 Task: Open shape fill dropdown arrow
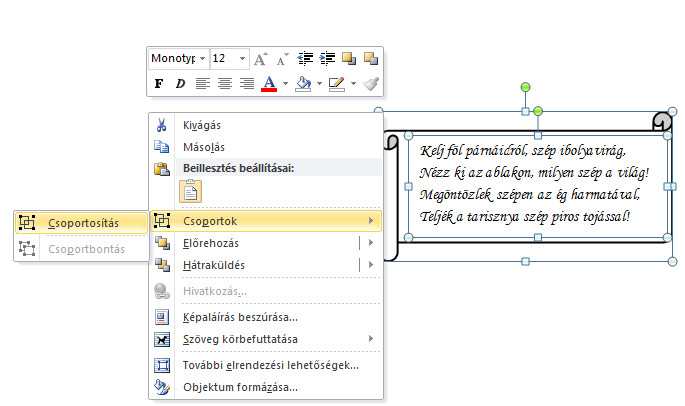pyautogui.click(x=319, y=83)
